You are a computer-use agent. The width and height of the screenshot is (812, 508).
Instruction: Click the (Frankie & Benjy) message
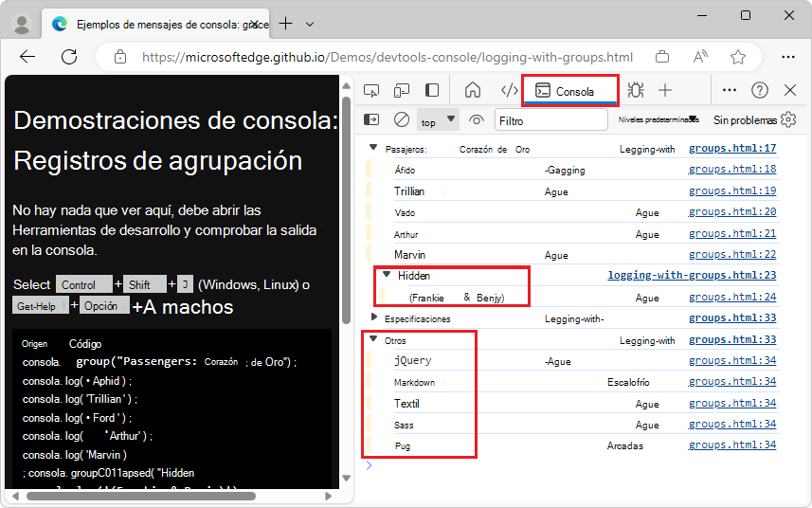pos(457,298)
